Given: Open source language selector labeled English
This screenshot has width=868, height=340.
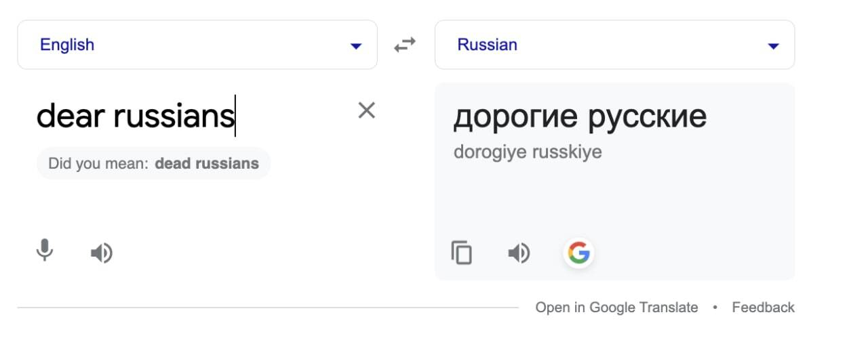Looking at the screenshot, I should coord(67,45).
